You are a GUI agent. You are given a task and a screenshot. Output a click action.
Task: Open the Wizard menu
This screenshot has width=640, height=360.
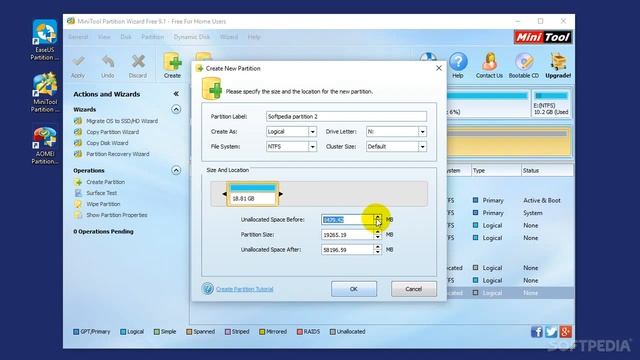click(229, 37)
